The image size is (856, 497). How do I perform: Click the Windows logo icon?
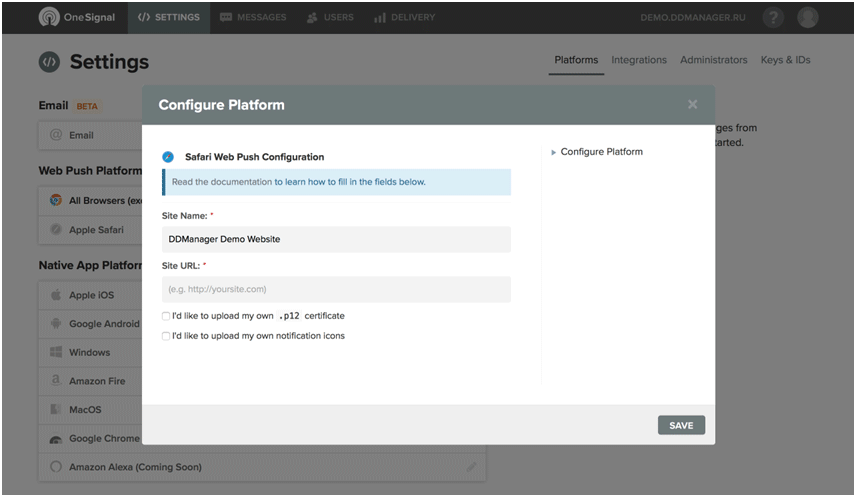pos(56,352)
